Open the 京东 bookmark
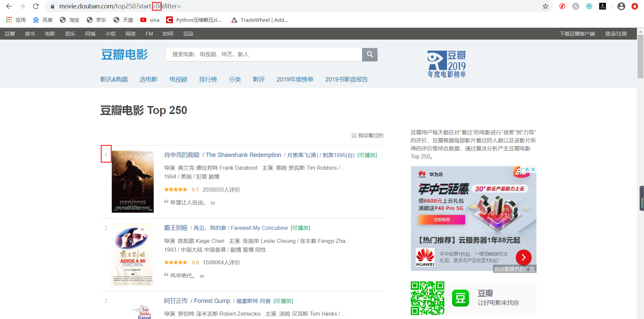Image resolution: width=644 pixels, height=319 pixels. [96, 20]
